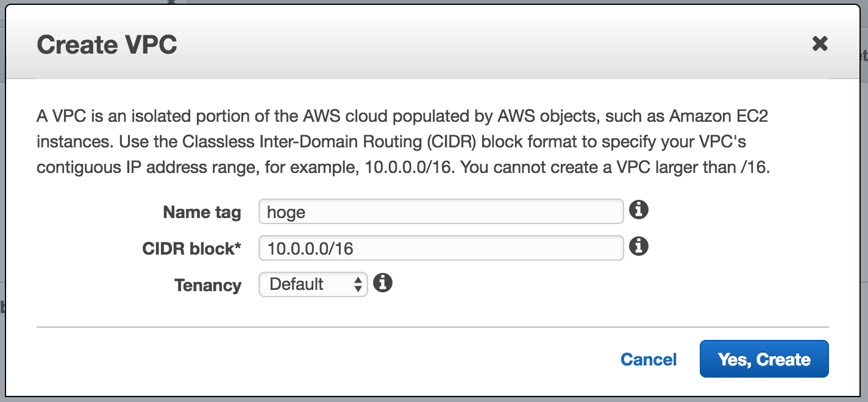
Task: Open the Tenancy dropdown showing Default
Action: click(x=313, y=284)
